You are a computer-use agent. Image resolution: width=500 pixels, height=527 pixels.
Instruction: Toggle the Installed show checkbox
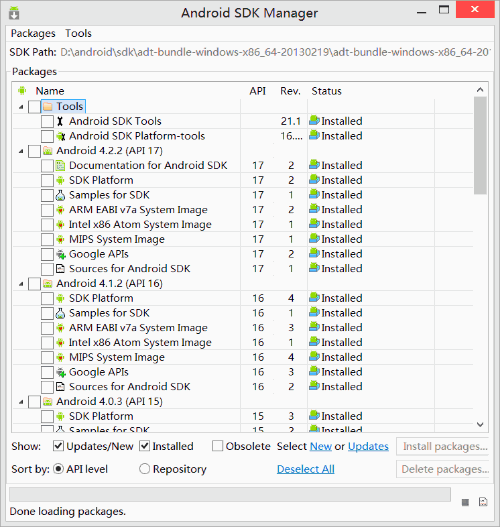[144, 446]
